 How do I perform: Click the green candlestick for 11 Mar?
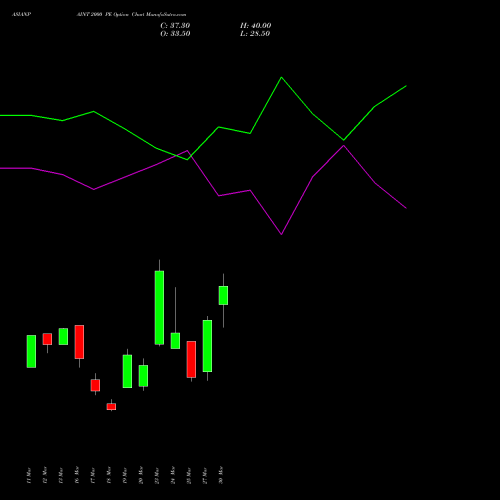click(x=31, y=351)
